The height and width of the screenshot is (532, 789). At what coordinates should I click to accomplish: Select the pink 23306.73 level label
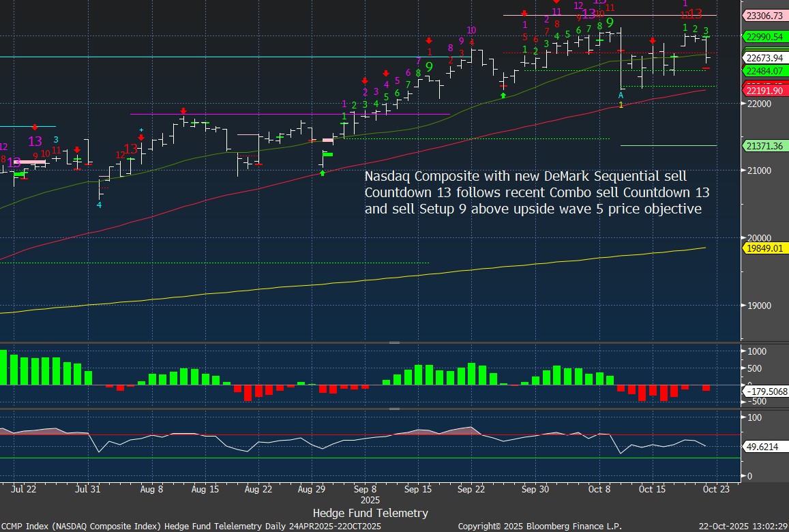763,15
